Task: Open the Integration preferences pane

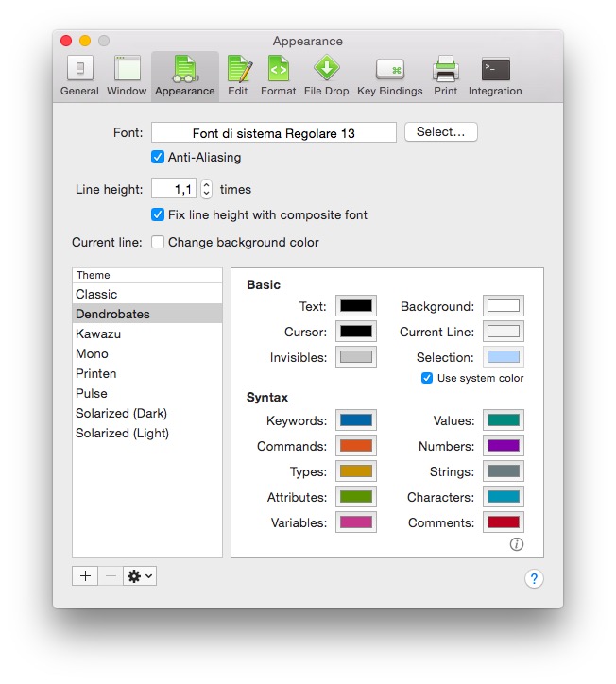Action: [x=495, y=76]
